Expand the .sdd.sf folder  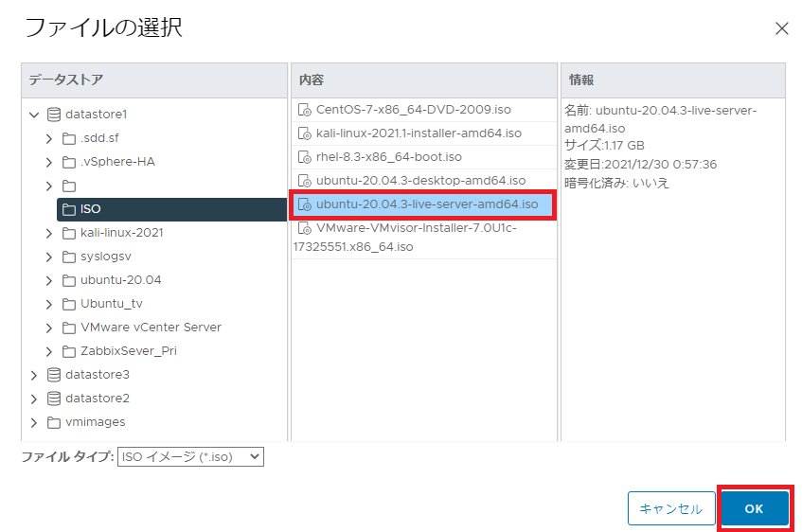coord(48,138)
